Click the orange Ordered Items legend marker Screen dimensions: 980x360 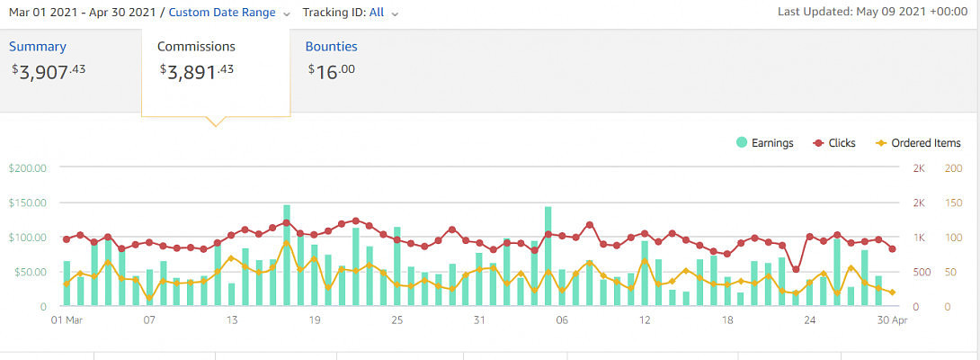pyautogui.click(x=881, y=142)
